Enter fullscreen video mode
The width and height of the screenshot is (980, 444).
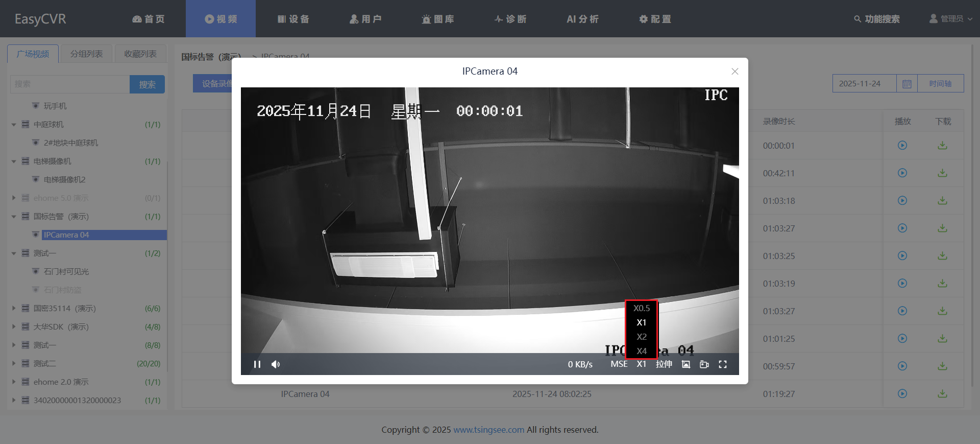tap(723, 364)
